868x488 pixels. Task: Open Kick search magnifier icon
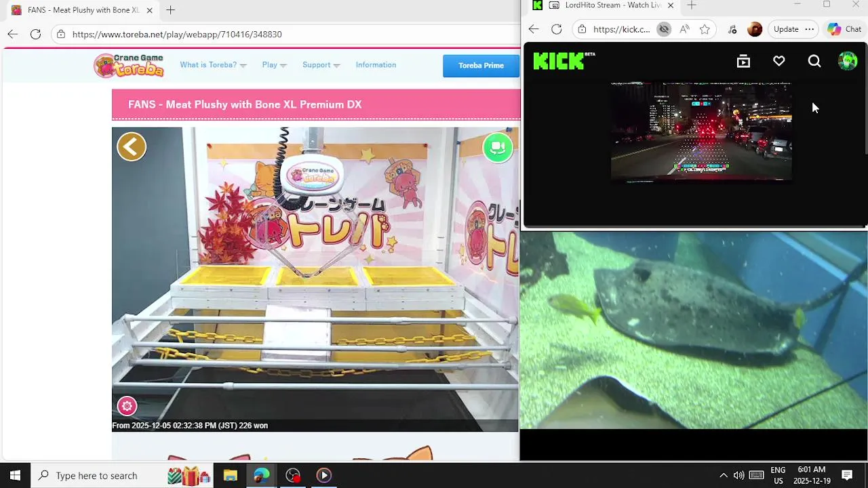point(814,62)
